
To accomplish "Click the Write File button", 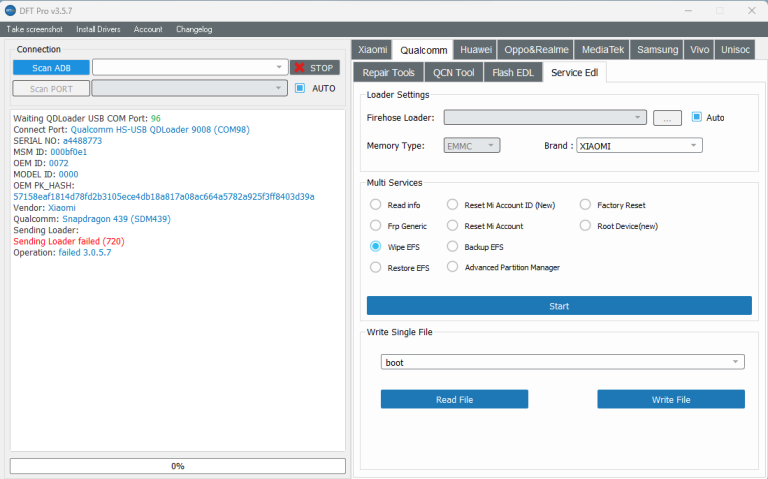I will 671,399.
